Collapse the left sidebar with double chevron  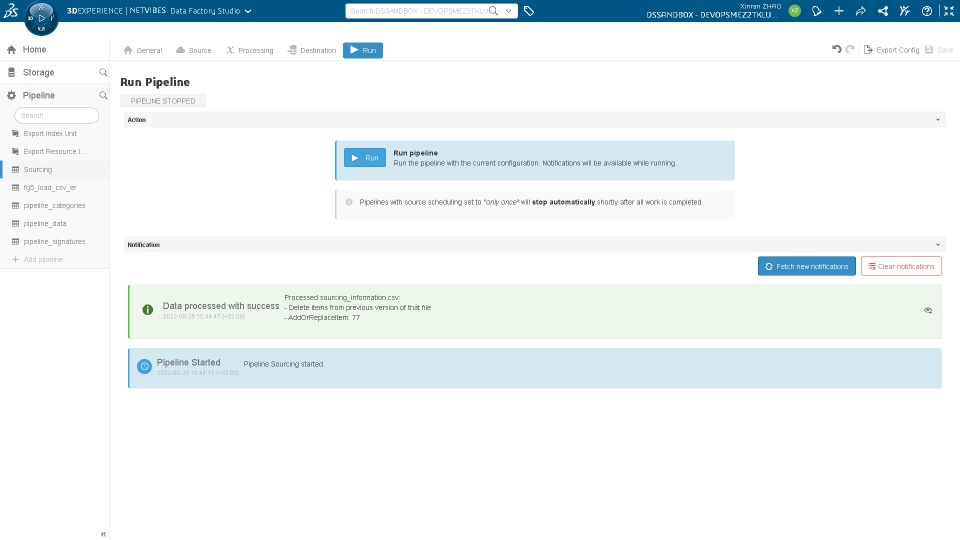[x=103, y=534]
